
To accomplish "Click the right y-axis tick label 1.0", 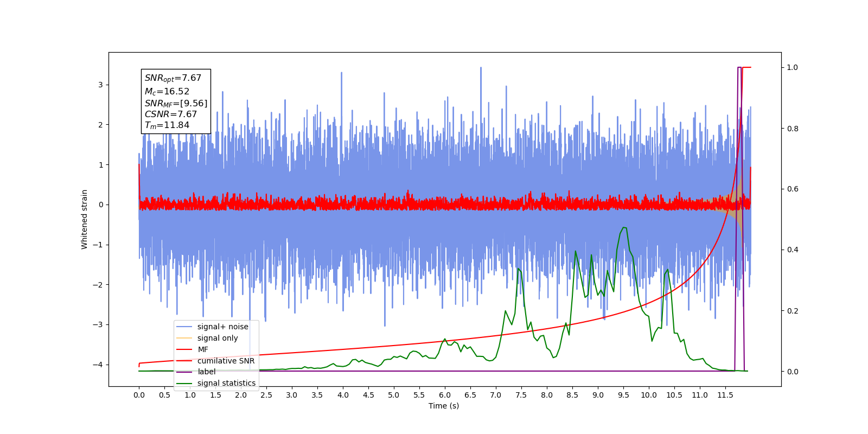I will tap(793, 68).
